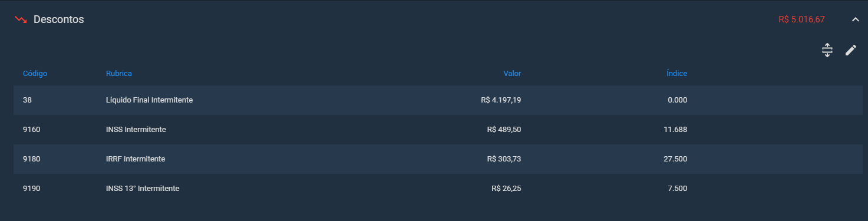
Task: Sort table by Índice column header
Action: point(676,74)
